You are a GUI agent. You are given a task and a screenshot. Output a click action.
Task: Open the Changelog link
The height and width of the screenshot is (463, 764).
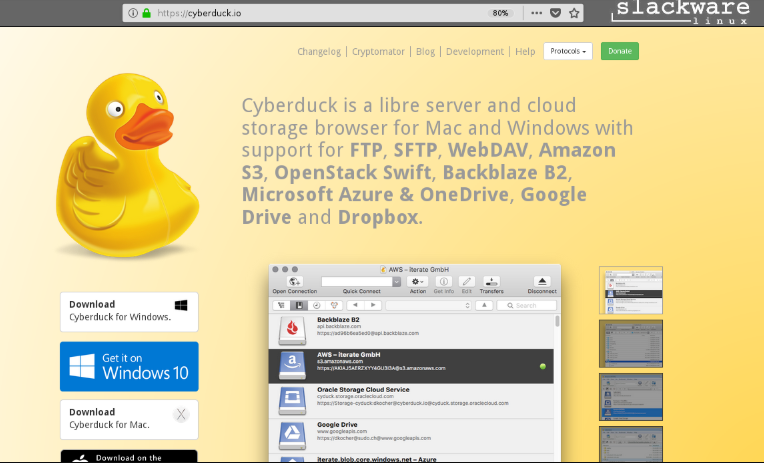point(319,51)
